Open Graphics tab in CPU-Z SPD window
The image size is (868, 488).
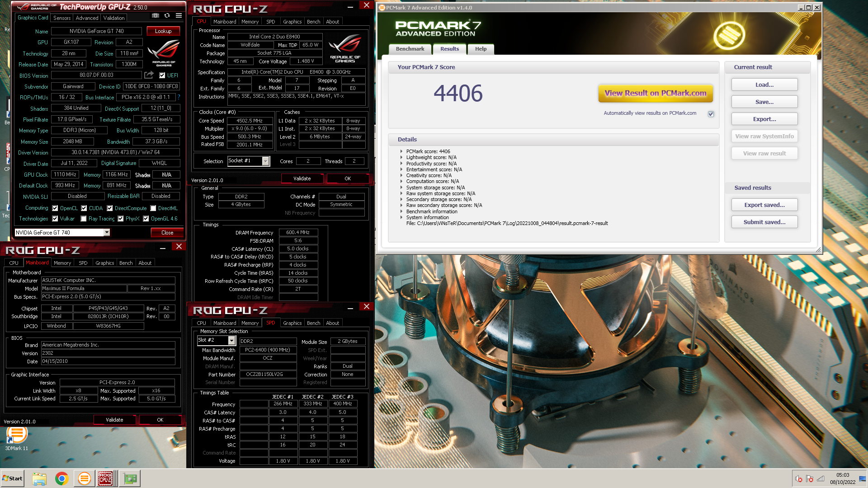(x=292, y=323)
